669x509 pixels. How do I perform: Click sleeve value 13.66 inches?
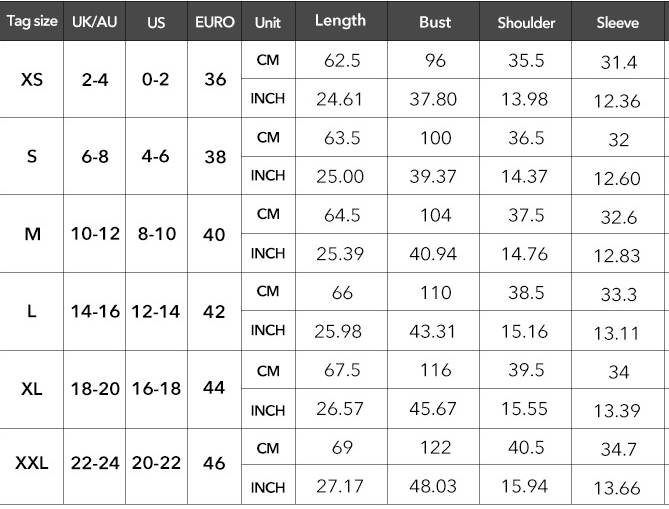[x=617, y=488]
